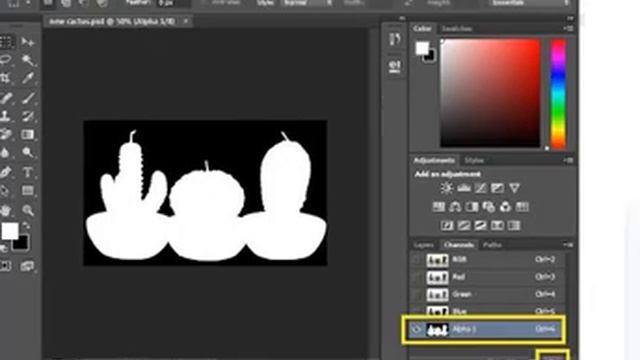The height and width of the screenshot is (360, 640).
Task: Switch to the Swatches tab
Action: coord(457,29)
